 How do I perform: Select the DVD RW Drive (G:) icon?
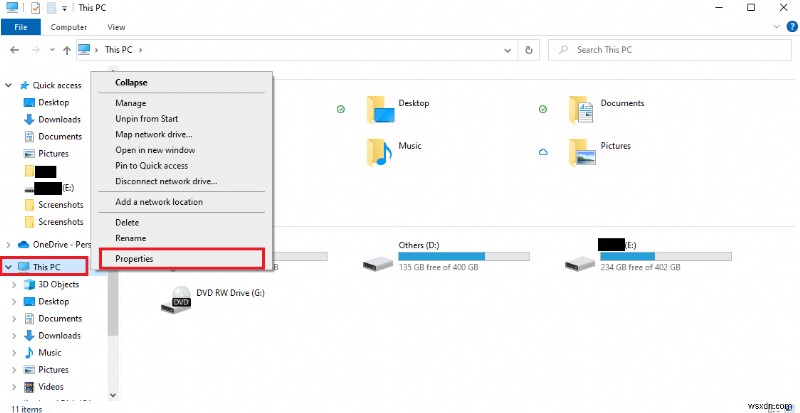click(176, 300)
